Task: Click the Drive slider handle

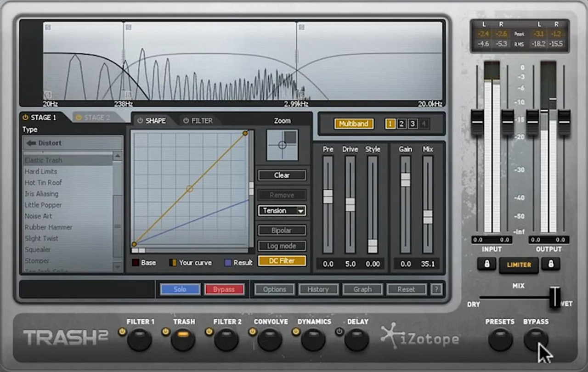Action: pyautogui.click(x=350, y=204)
